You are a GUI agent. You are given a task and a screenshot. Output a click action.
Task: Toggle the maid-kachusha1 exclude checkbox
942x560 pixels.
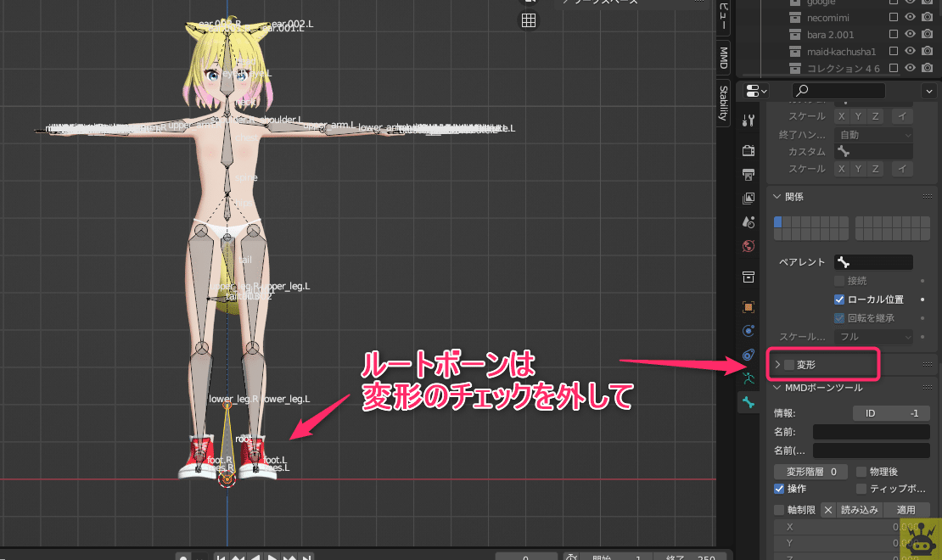894,51
